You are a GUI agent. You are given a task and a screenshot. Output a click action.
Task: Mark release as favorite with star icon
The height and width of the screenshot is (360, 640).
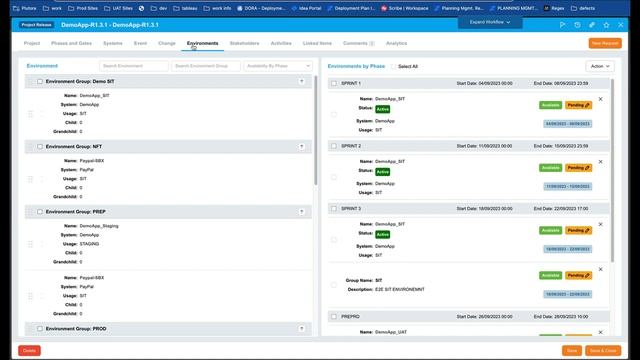[606, 25]
